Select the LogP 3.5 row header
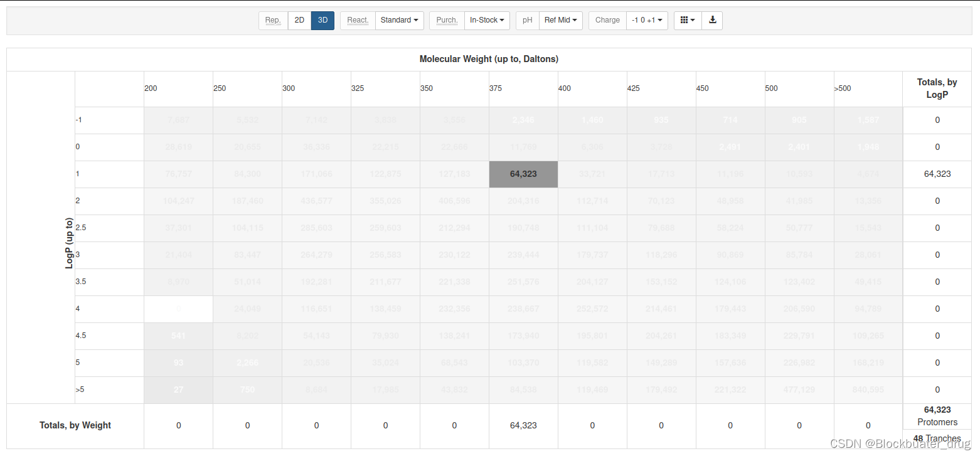Screen dimensions: 980x456 pos(109,282)
